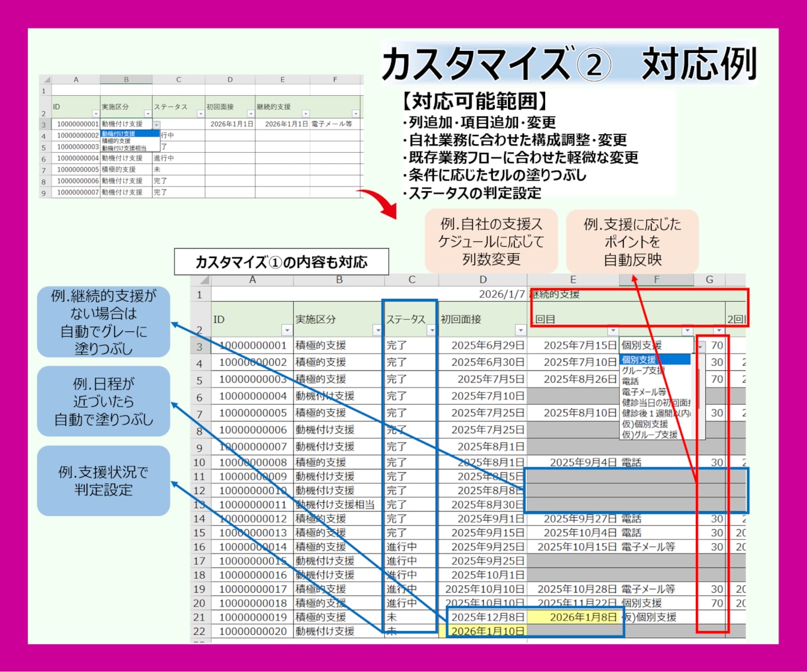This screenshot has width=807, height=672.
Task: Click the cell dropdown arrow next to small sheet B3
Action: (156, 124)
